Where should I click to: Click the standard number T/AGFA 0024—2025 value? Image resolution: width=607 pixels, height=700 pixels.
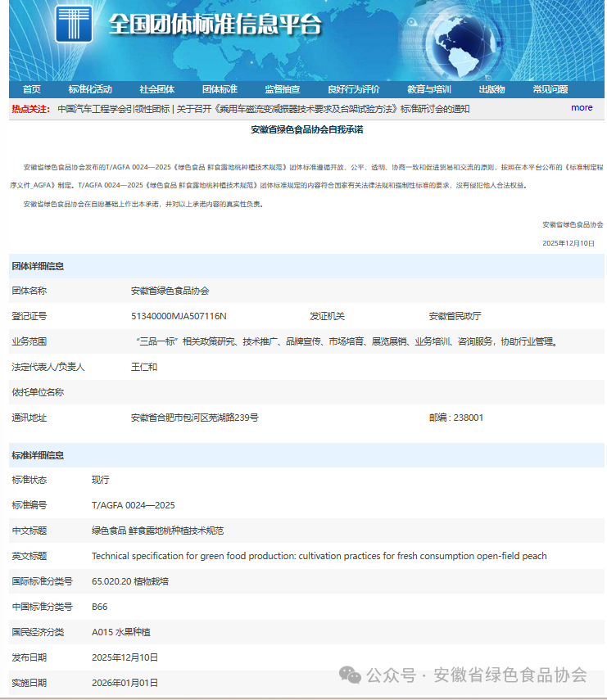click(133, 505)
